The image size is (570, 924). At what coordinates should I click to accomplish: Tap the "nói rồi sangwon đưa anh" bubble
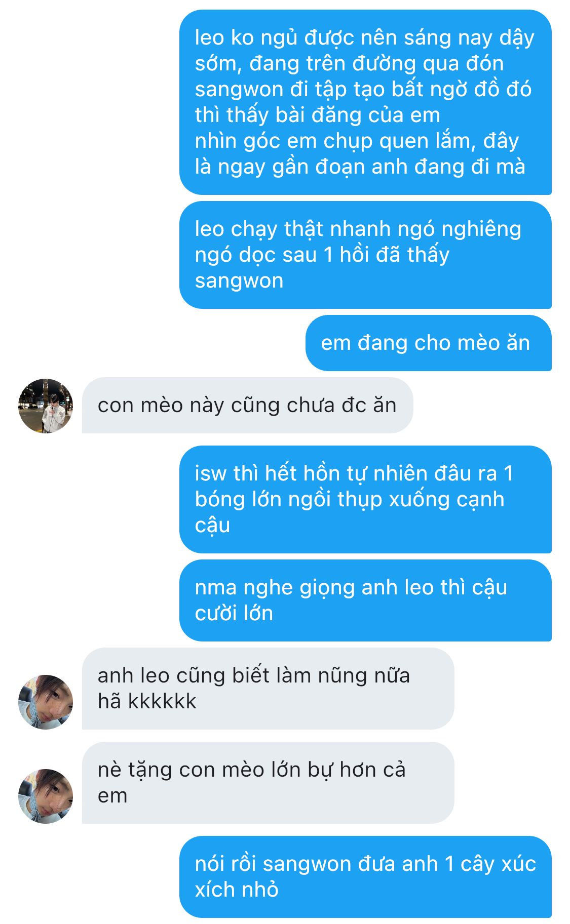(x=365, y=877)
